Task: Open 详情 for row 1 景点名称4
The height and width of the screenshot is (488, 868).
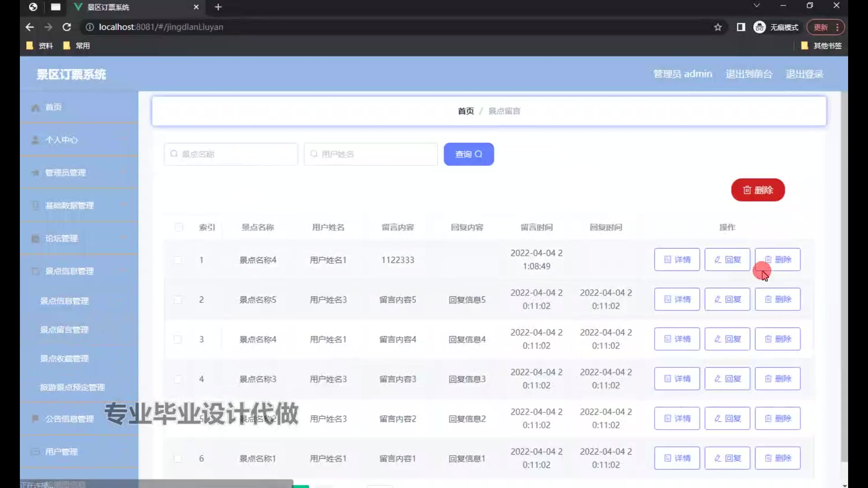Action: click(677, 260)
